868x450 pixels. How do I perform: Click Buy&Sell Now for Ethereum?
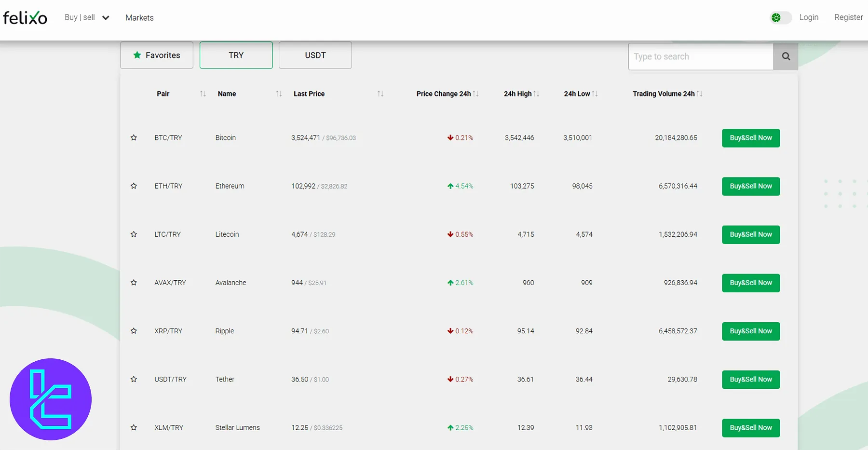click(751, 186)
